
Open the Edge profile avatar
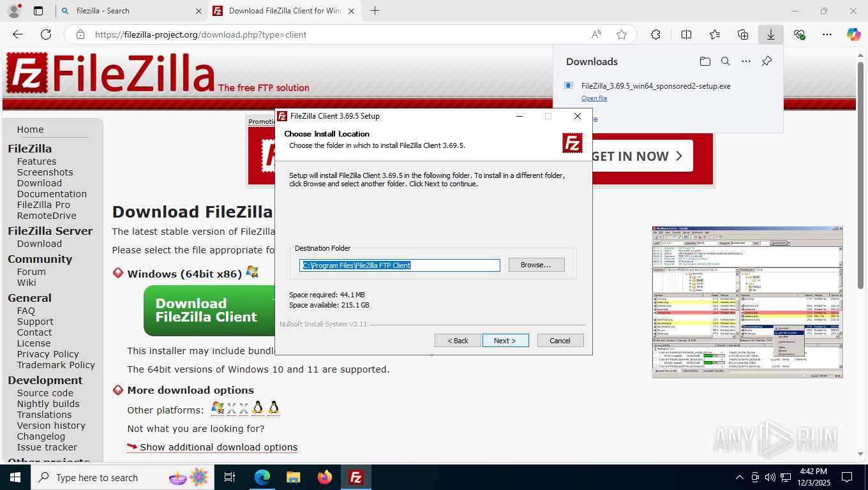(x=13, y=11)
